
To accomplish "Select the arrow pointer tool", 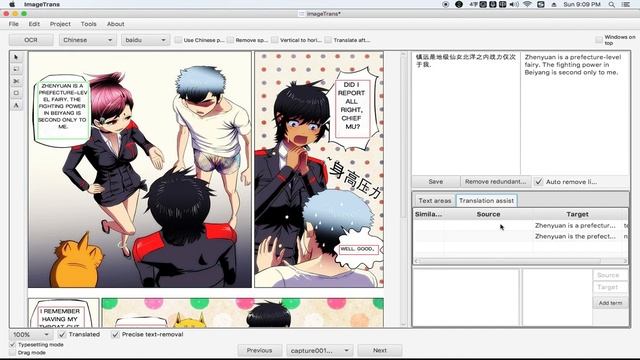I will [x=16, y=57].
